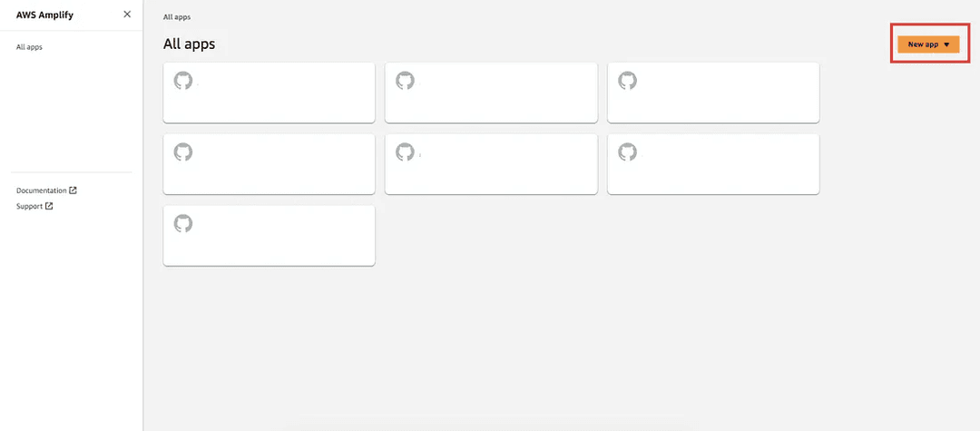
Task: Click GitHub icon on bottom-row app card
Action: [x=183, y=223]
